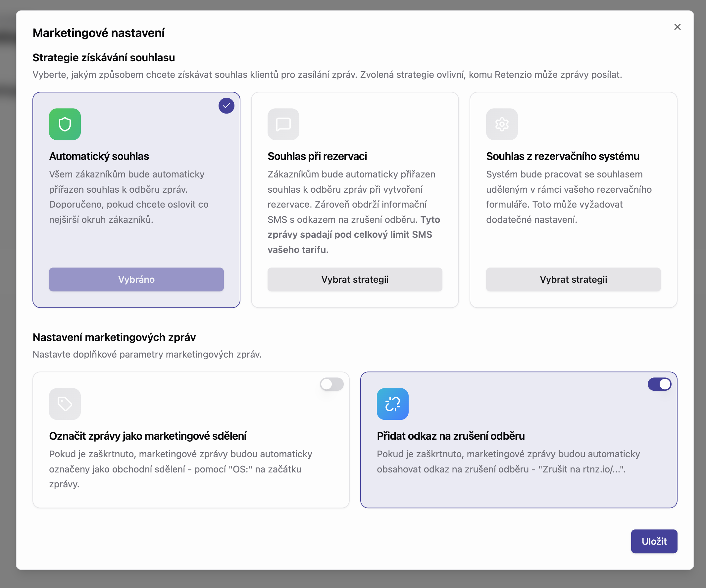Click the gear icon for reservation system consent
The width and height of the screenshot is (706, 588).
tap(502, 124)
